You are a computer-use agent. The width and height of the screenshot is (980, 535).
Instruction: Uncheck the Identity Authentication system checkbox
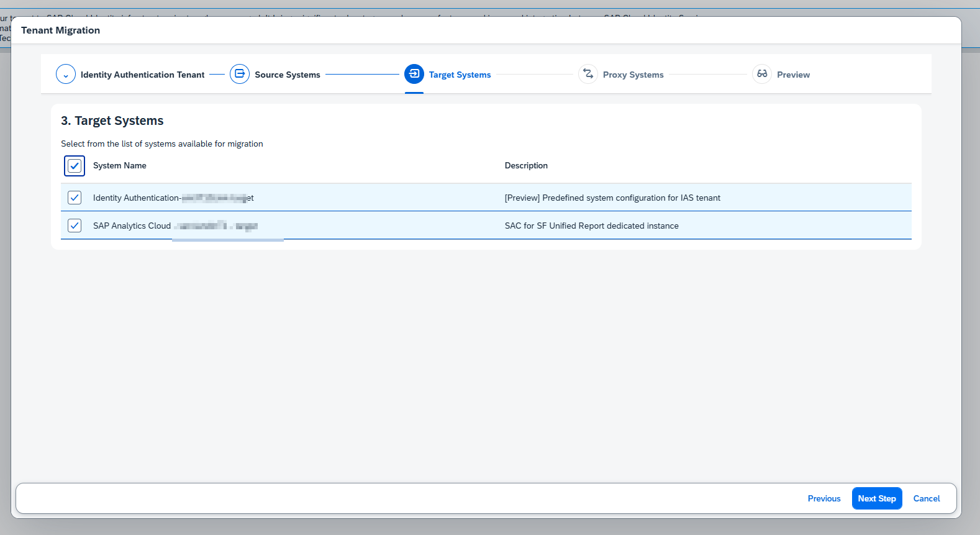pyautogui.click(x=75, y=198)
